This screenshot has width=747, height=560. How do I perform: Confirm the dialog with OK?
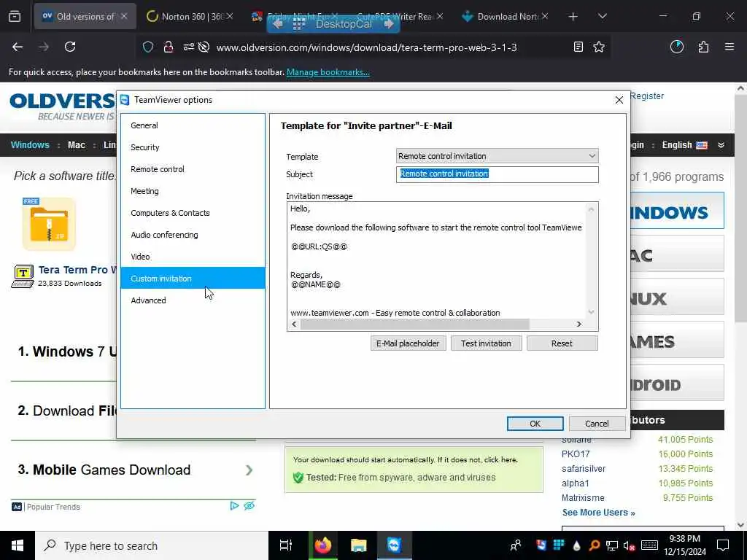click(x=535, y=424)
